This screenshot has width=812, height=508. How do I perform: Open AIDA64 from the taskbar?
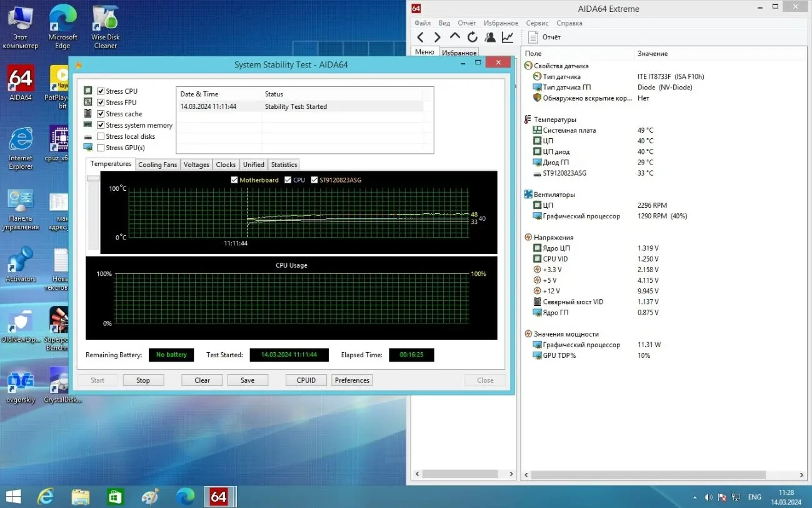pyautogui.click(x=219, y=496)
